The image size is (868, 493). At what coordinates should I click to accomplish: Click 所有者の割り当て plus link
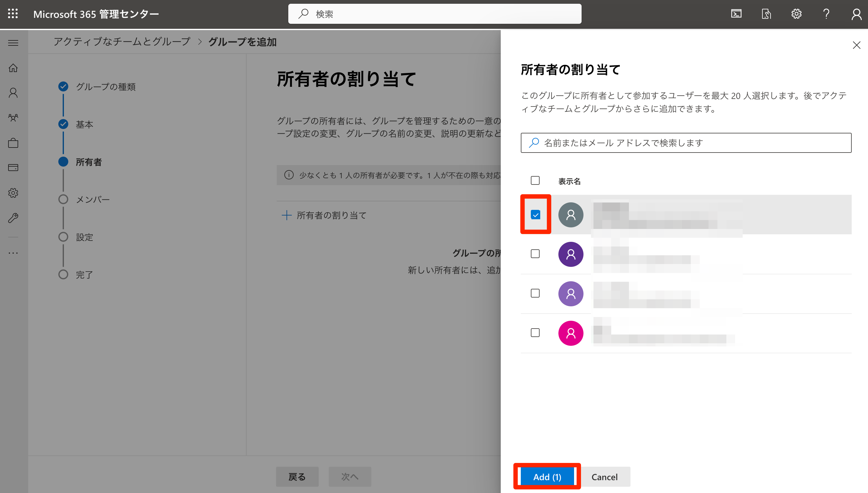pyautogui.click(x=324, y=215)
